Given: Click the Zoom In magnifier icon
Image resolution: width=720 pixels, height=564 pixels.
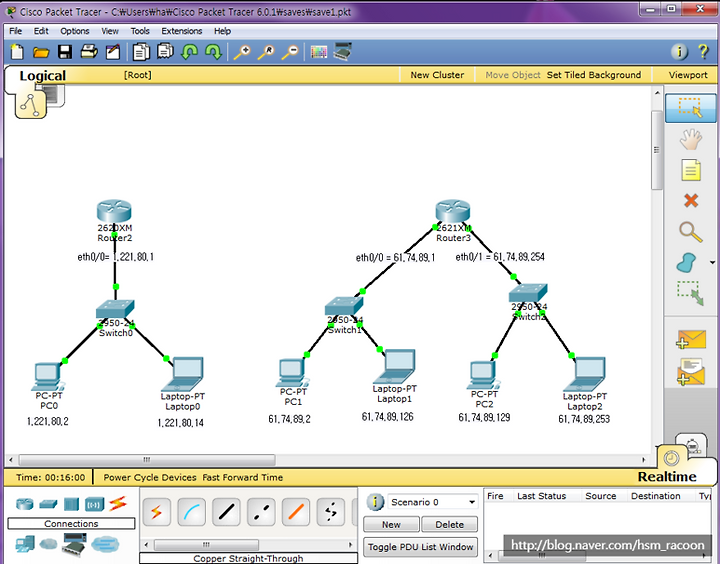Looking at the screenshot, I should (x=242, y=52).
